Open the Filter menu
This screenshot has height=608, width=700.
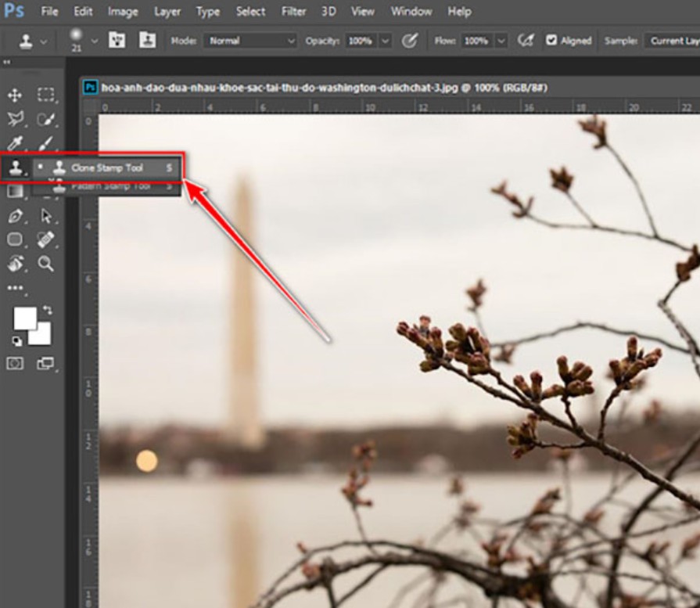[x=293, y=12]
